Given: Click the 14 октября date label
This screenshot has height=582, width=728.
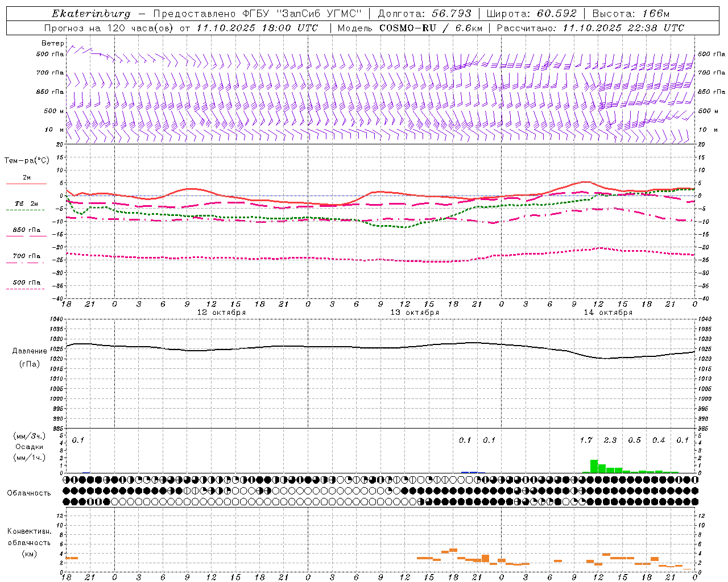Looking at the screenshot, I should click(608, 313).
